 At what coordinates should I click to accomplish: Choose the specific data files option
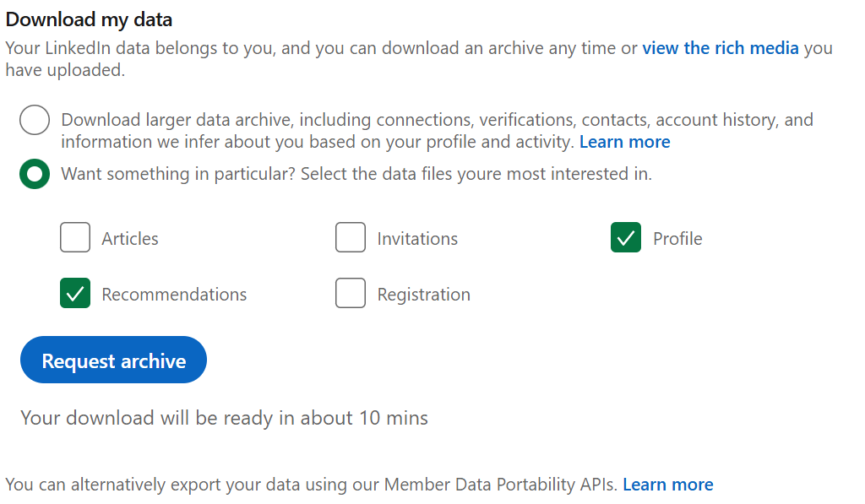click(34, 174)
